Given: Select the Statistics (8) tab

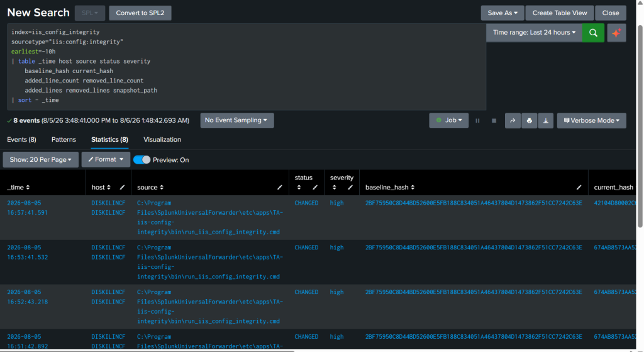Looking at the screenshot, I should click(x=109, y=139).
